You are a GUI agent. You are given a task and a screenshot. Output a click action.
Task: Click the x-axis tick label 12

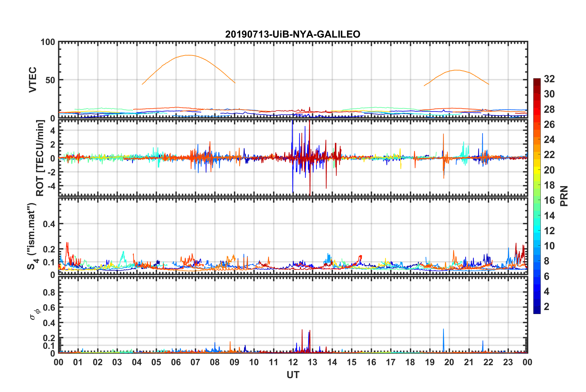[293, 362]
